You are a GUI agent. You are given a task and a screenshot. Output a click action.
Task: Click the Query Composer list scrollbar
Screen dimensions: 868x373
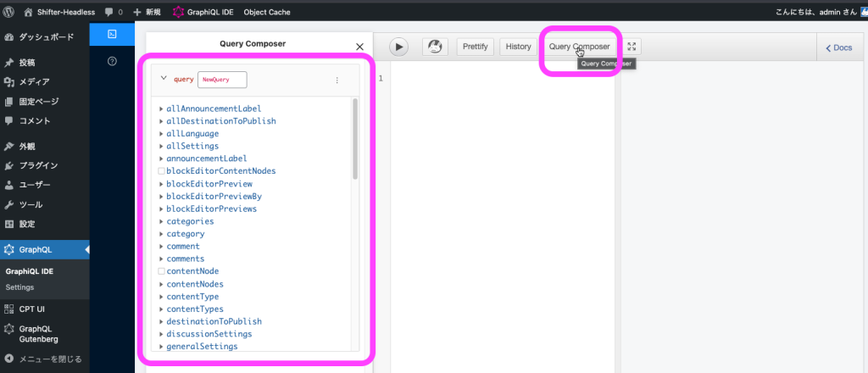tap(355, 140)
